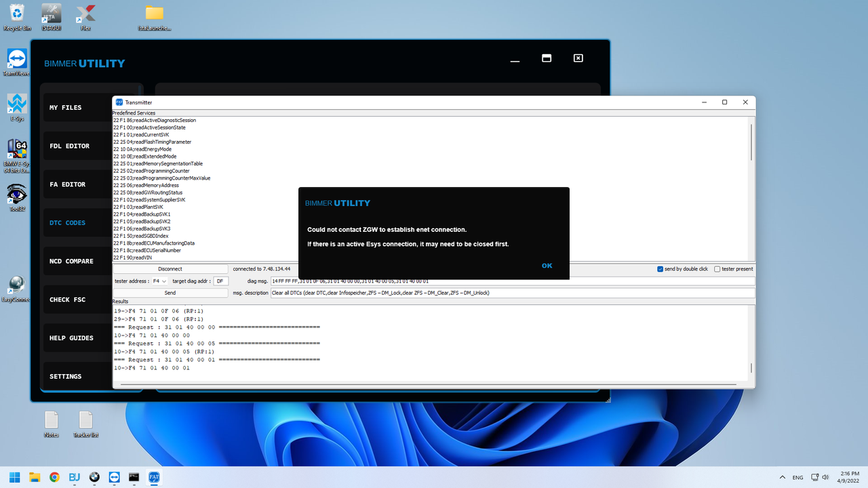Select readVIN service entry

click(132, 258)
